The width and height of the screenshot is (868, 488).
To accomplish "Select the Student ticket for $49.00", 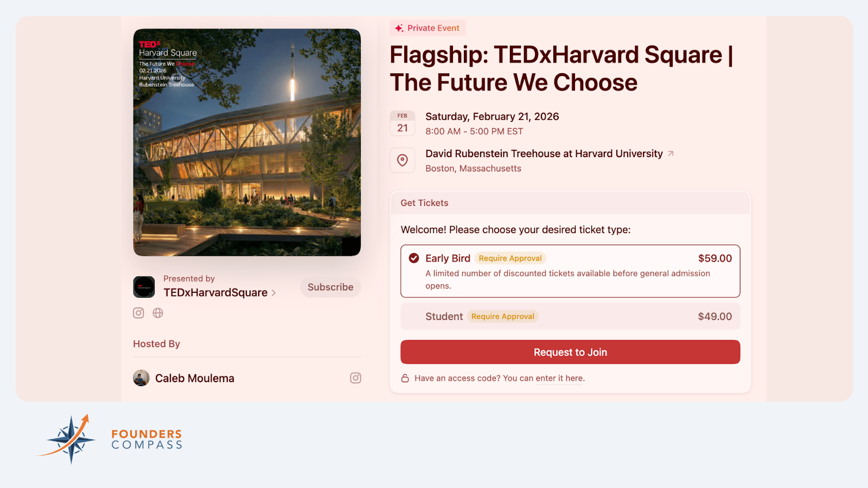I will (x=570, y=317).
